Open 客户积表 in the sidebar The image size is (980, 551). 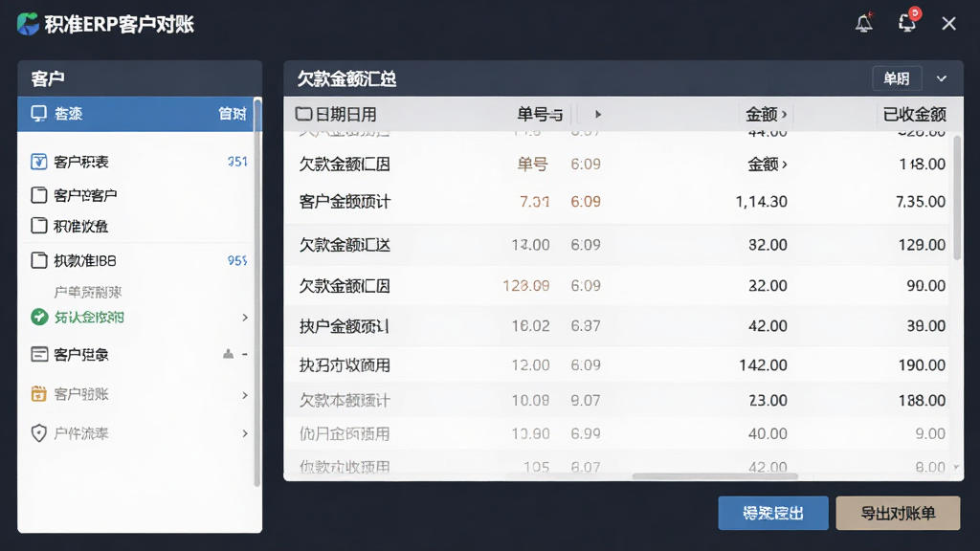pyautogui.click(x=81, y=162)
